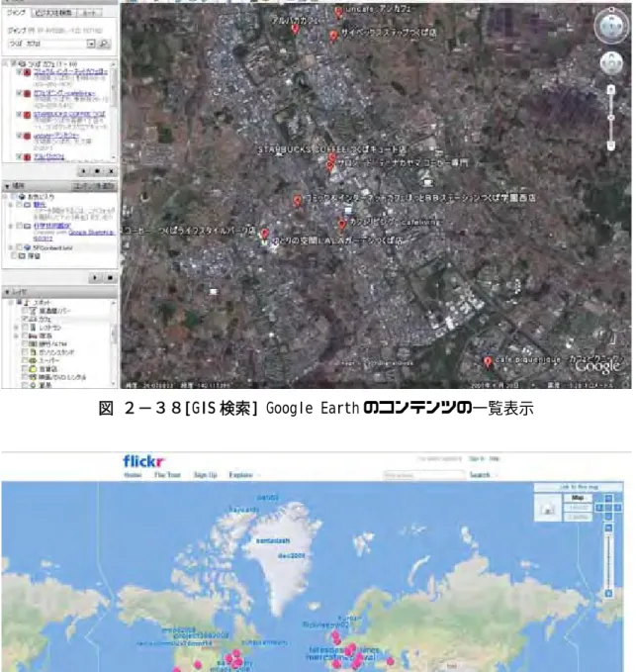
Task: Click the サイベックスステップつくば店 placemark pin
Action: tap(333, 36)
